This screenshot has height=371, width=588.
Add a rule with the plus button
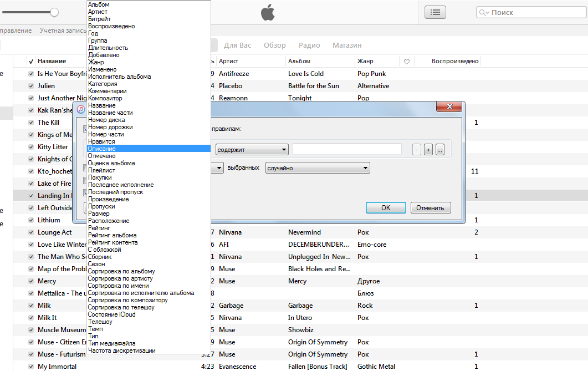click(428, 150)
